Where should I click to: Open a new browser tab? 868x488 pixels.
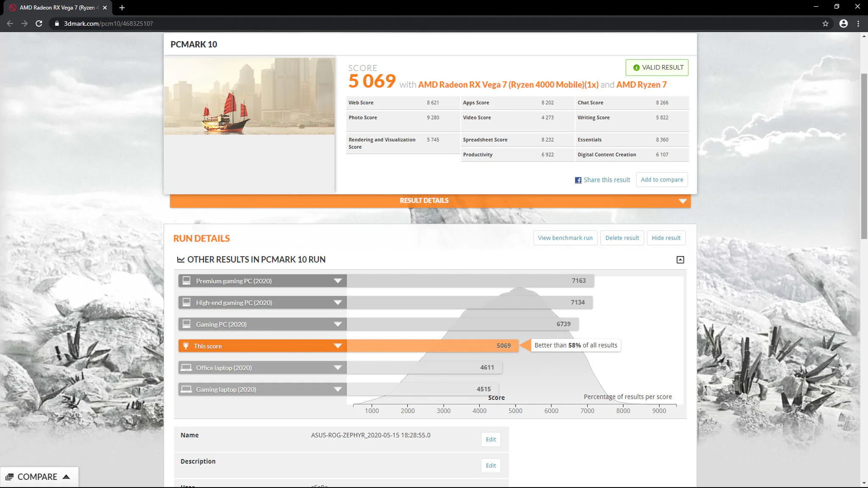click(x=122, y=8)
